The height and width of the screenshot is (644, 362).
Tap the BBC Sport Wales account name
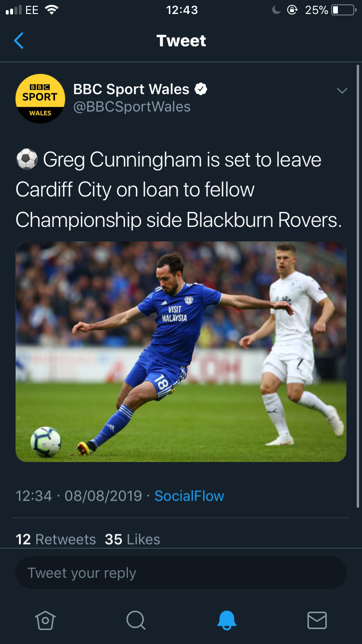[x=131, y=89]
